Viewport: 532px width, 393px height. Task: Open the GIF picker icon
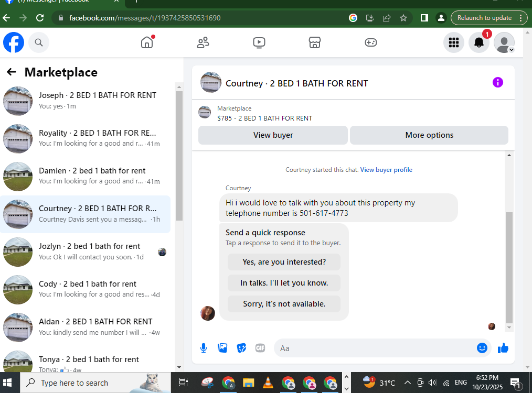(x=260, y=348)
